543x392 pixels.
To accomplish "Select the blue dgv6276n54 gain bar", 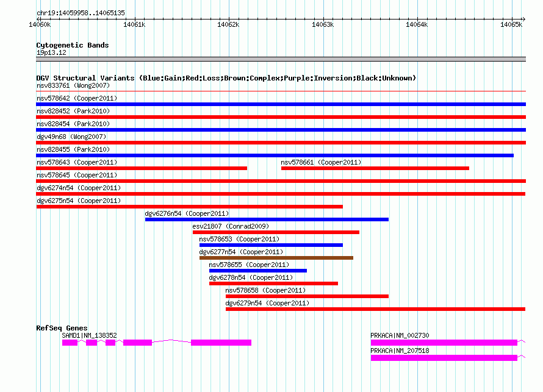I will click(267, 219).
